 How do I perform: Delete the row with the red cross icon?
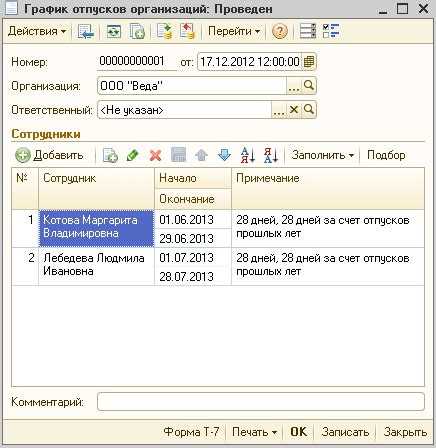tap(155, 155)
